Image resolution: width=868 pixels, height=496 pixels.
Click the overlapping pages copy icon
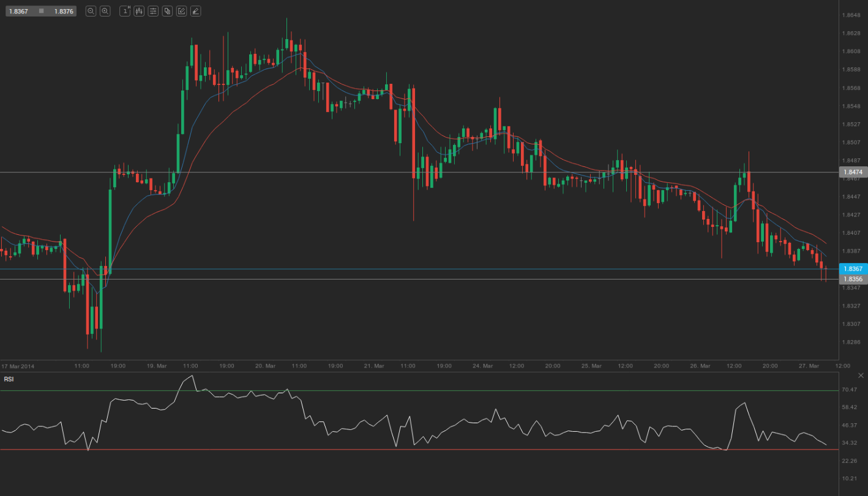coord(167,11)
